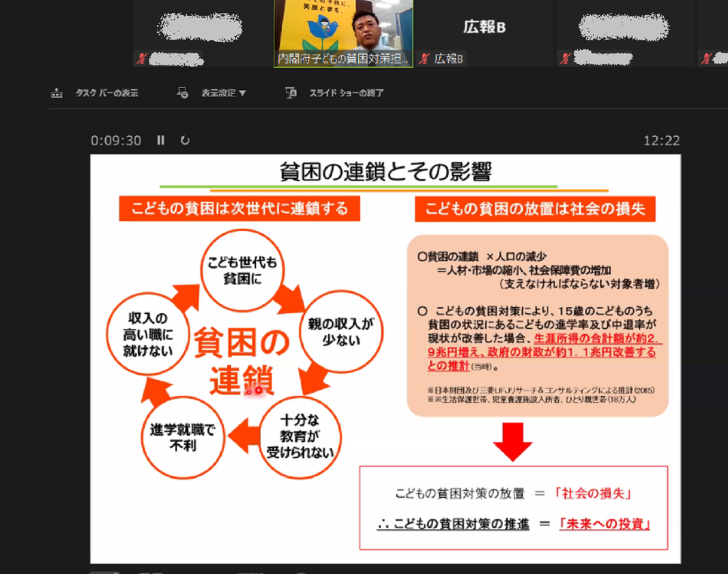Click the end slideshow monitor icon
The height and width of the screenshot is (574, 728).
click(x=291, y=93)
